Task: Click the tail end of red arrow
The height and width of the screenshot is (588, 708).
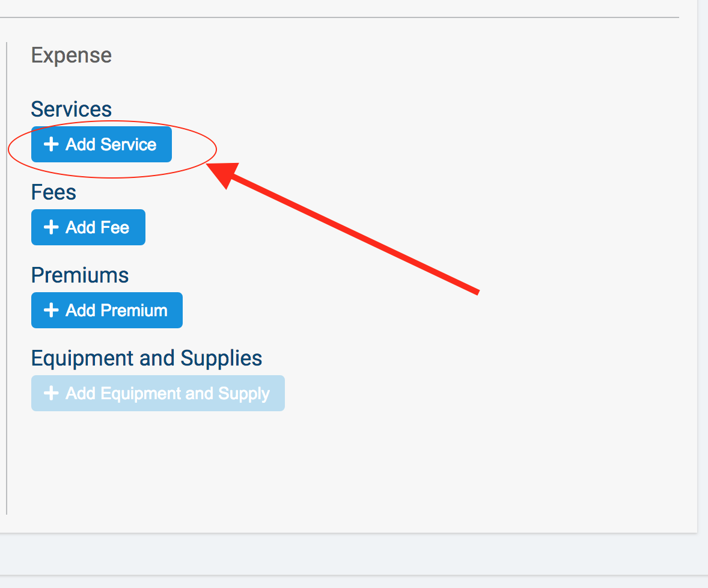Action: click(477, 292)
